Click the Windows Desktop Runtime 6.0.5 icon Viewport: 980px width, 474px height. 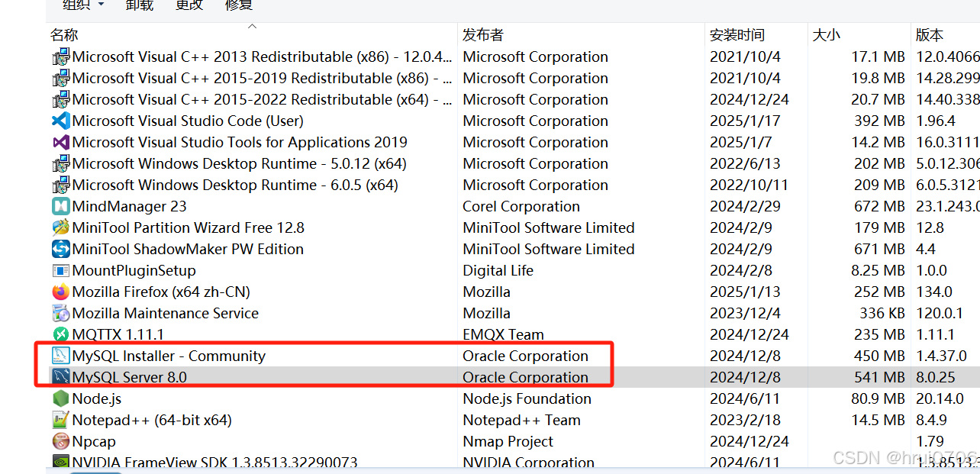61,185
